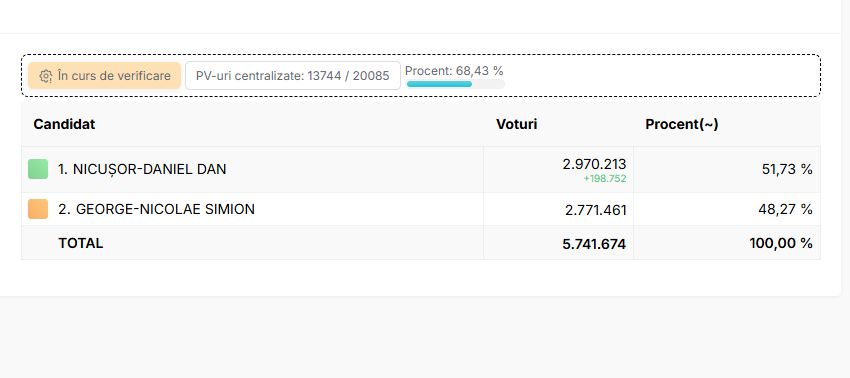Click the gear icon beside În curs de verificare

(x=46, y=76)
